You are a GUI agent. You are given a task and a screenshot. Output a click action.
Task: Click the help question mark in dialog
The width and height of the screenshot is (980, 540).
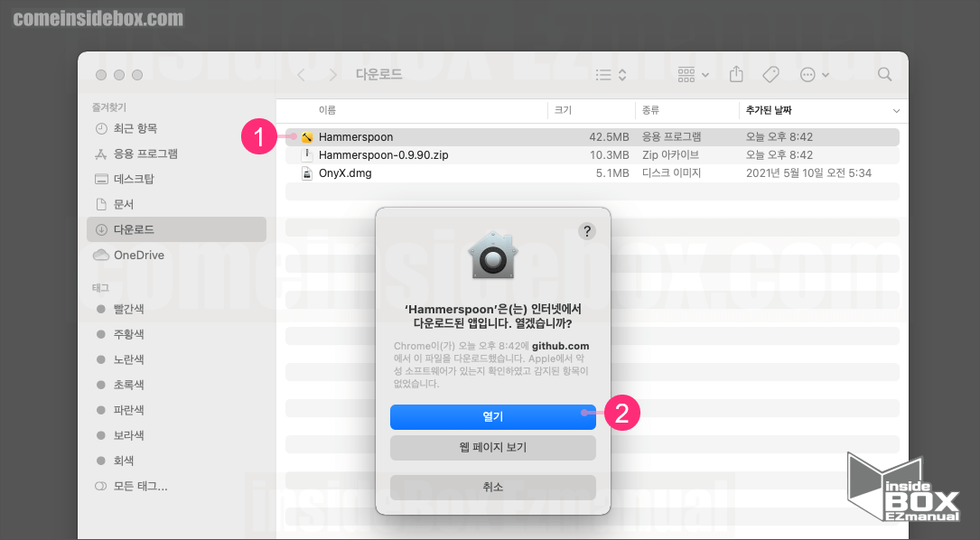coord(587,231)
